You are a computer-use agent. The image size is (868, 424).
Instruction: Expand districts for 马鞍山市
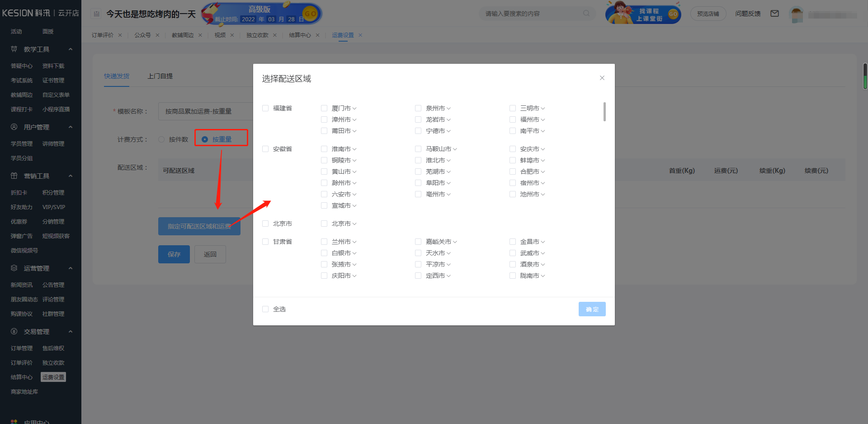[455, 149]
